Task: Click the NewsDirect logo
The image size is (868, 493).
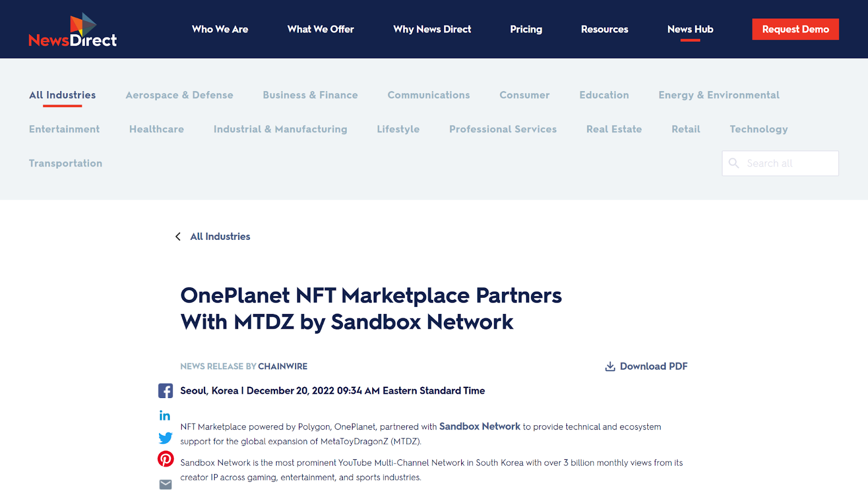Action: [x=73, y=30]
